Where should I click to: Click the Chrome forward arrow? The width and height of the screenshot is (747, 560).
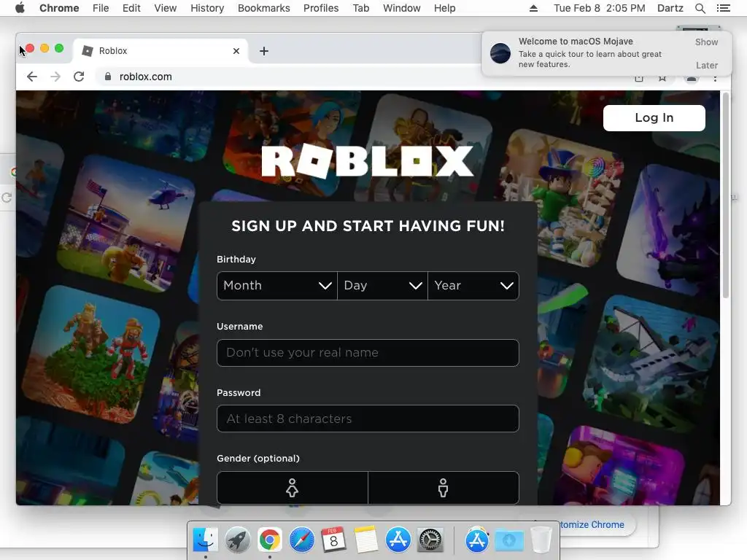(x=55, y=77)
